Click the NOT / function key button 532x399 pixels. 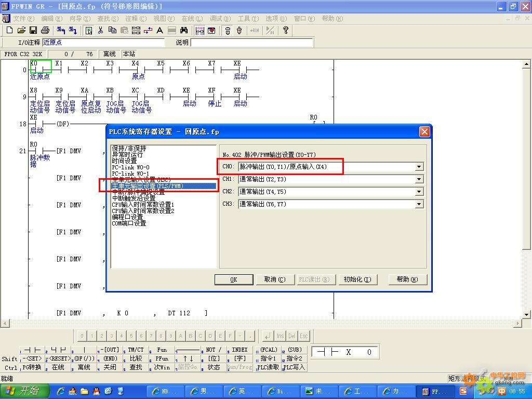[214, 350]
